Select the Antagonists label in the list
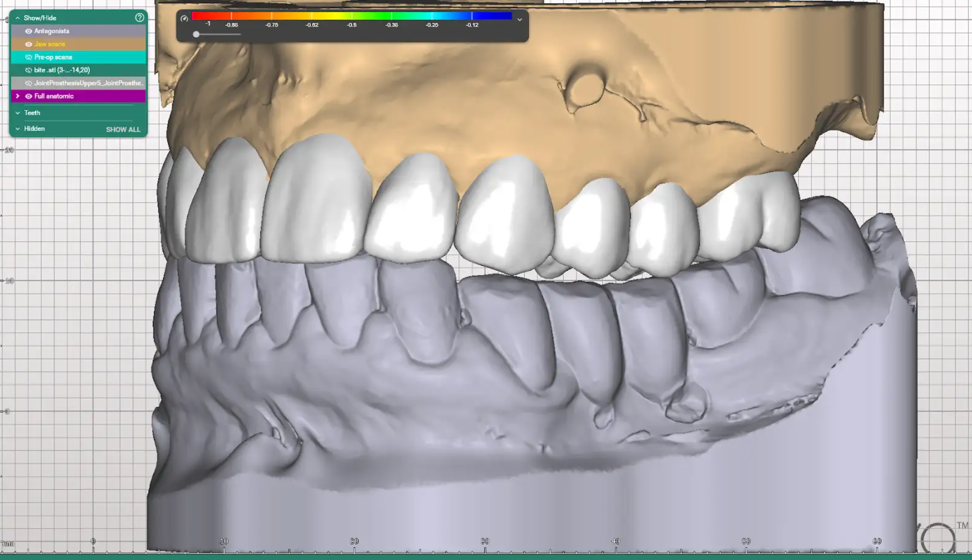972x560 pixels. click(x=51, y=31)
